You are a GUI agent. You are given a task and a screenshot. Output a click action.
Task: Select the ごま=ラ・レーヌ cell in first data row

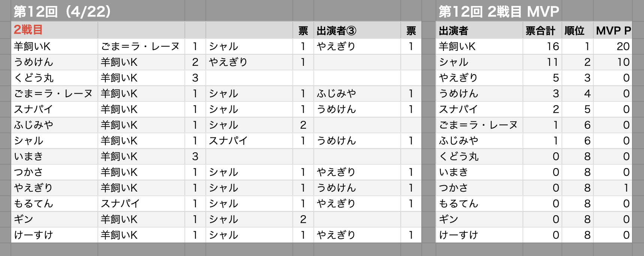141,46
